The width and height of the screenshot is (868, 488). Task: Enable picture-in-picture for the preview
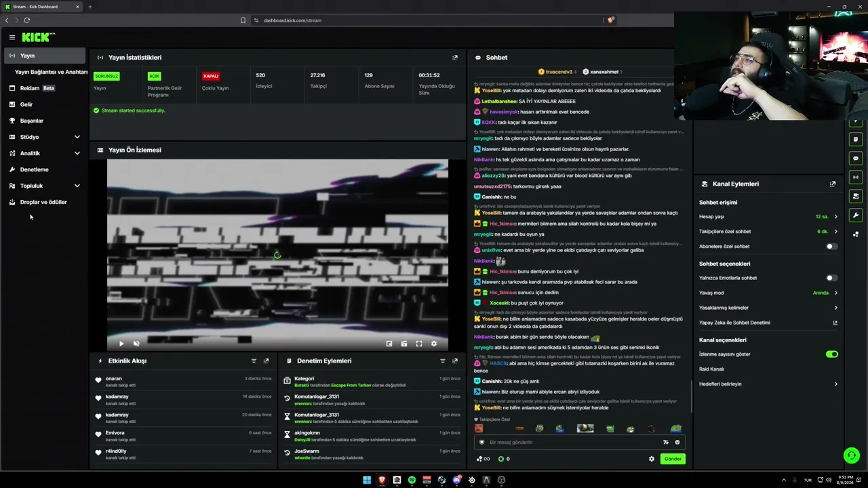(389, 344)
